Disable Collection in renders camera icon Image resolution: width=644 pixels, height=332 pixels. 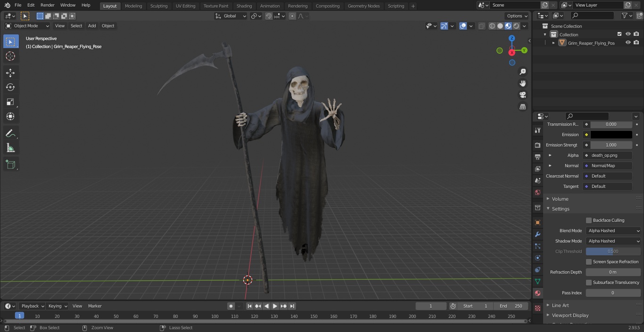[636, 34]
